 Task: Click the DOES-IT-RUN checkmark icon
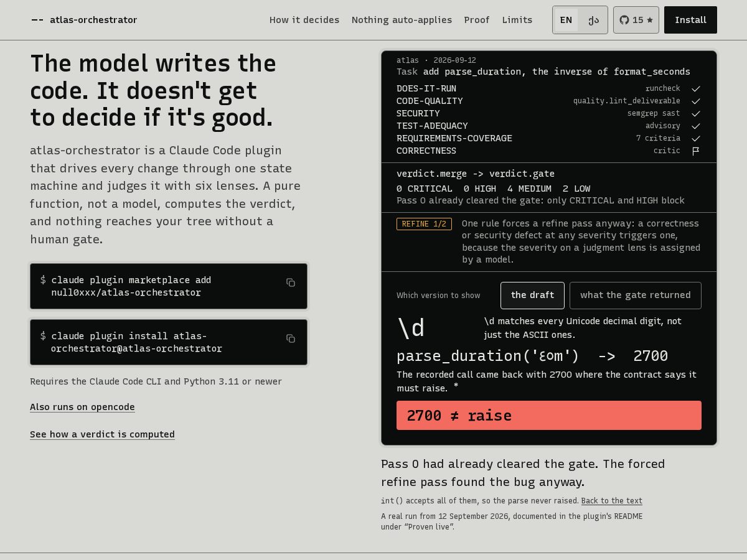[696, 89]
